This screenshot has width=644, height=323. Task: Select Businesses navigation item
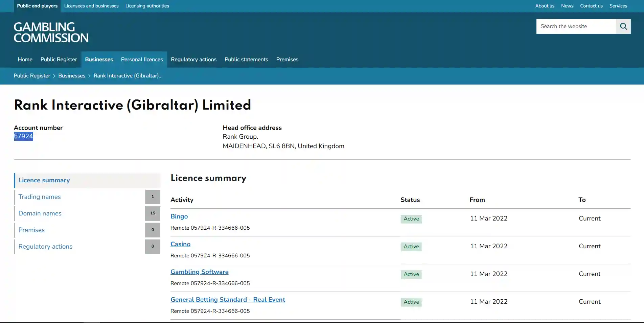99,60
